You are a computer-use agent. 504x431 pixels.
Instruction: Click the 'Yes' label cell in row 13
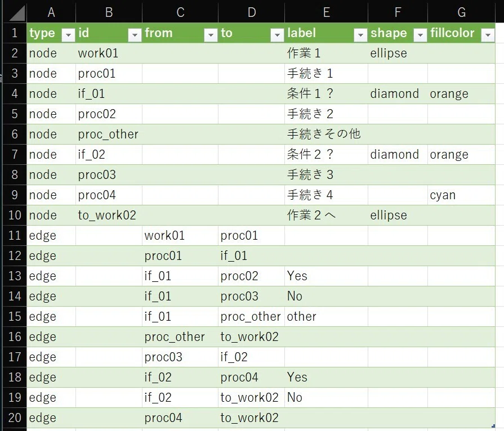pyautogui.click(x=326, y=276)
